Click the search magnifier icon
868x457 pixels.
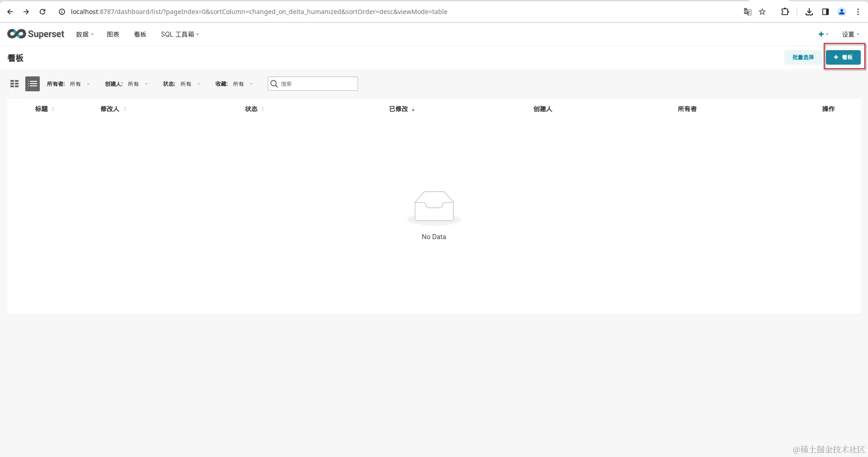(274, 84)
